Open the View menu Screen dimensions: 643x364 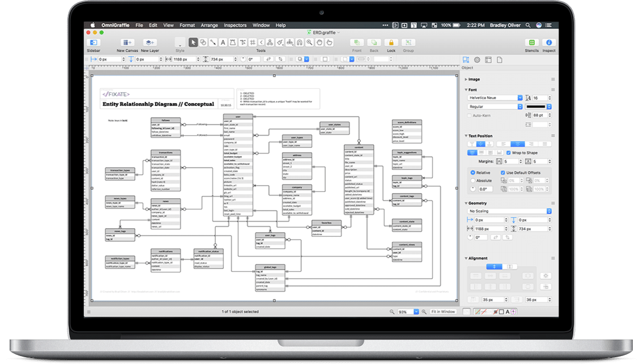point(169,25)
